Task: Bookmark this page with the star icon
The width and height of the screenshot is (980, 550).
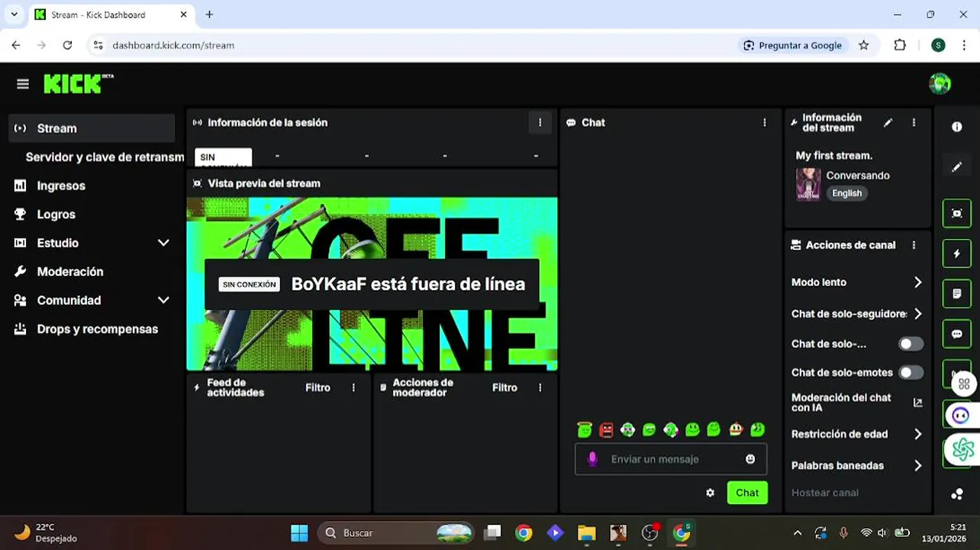Action: [x=863, y=45]
